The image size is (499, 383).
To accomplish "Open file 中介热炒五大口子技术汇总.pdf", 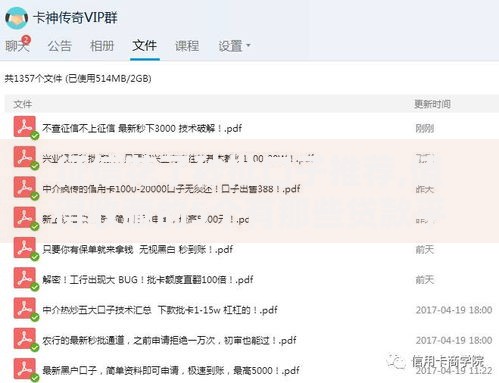I will coord(160,310).
